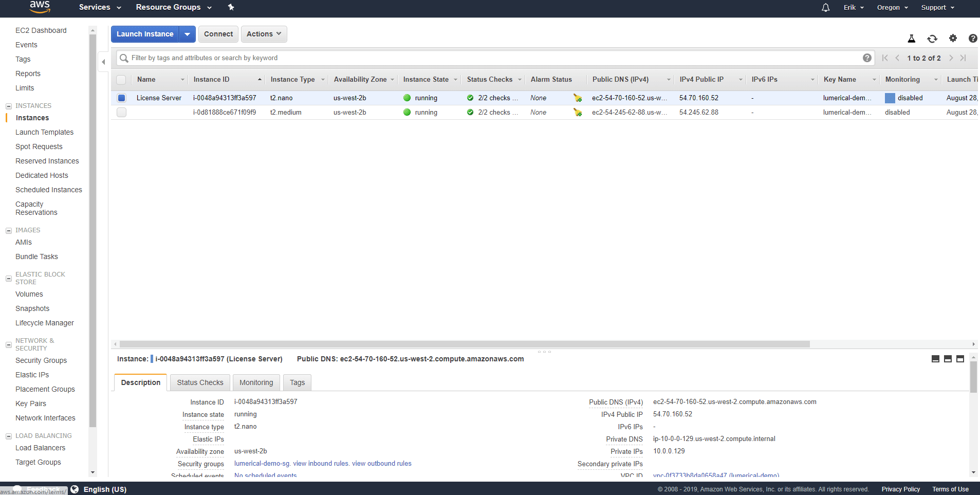Viewport: 980px width, 495px height.
Task: Open the help question mark icon
Action: [x=973, y=38]
